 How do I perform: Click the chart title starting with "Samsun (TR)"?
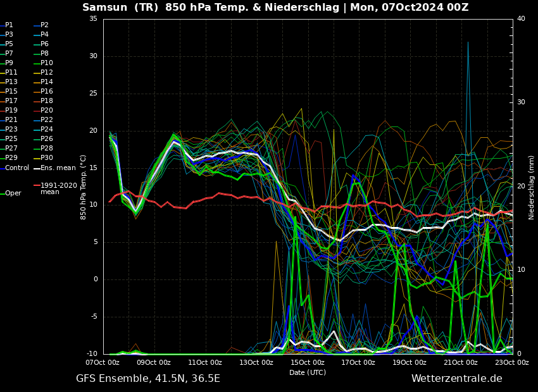pyautogui.click(x=275, y=7)
